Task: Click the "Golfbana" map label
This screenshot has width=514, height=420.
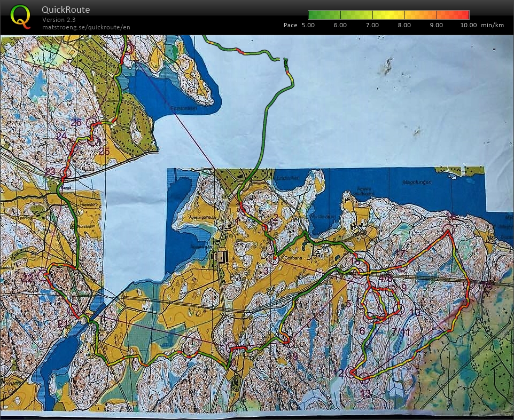Action: pos(293,258)
